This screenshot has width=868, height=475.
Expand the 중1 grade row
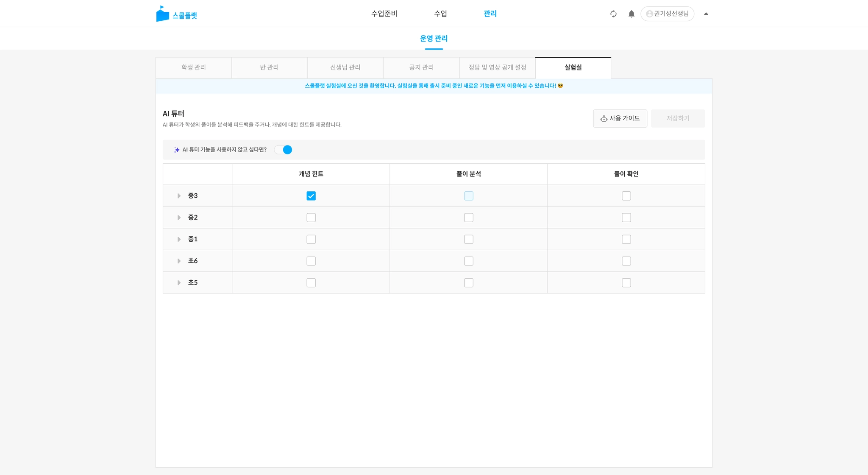(x=179, y=239)
